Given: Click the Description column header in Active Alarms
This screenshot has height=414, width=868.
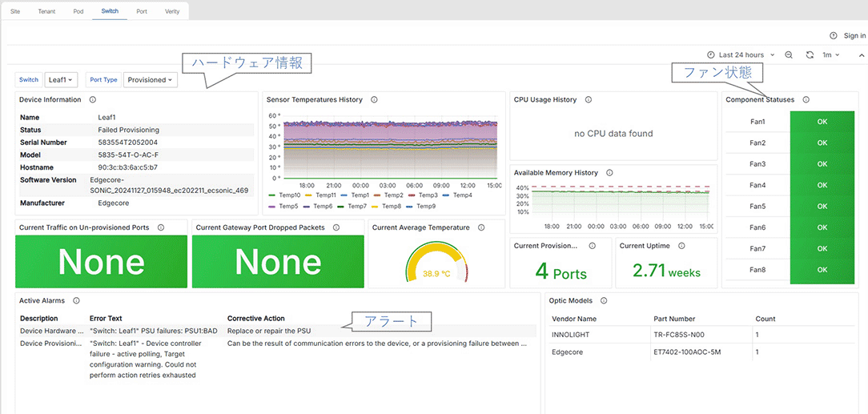Looking at the screenshot, I should [x=38, y=319].
